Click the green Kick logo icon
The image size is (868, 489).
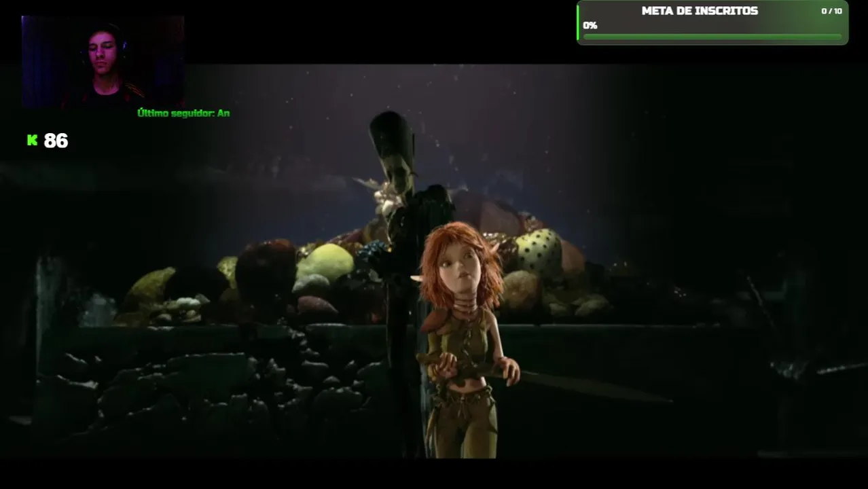[x=32, y=141]
